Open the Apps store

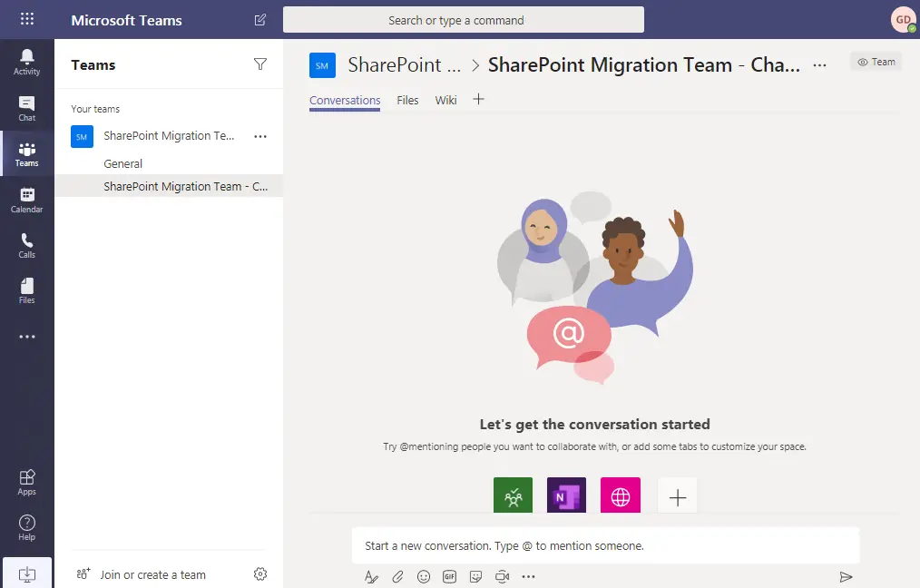pyautogui.click(x=27, y=483)
